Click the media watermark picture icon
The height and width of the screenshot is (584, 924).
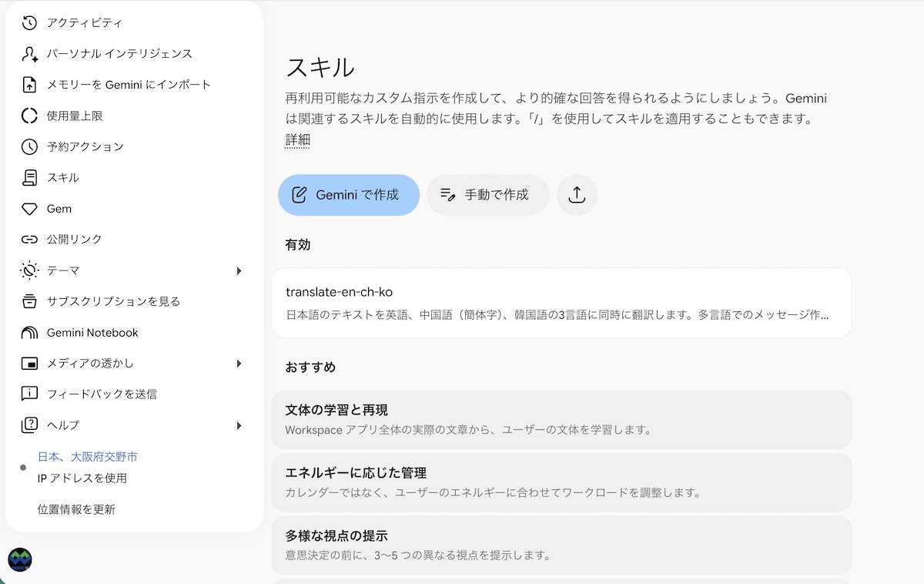(29, 363)
